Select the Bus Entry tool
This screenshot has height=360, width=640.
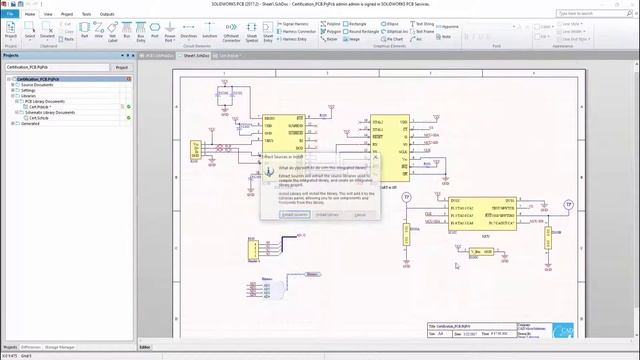click(x=141, y=32)
